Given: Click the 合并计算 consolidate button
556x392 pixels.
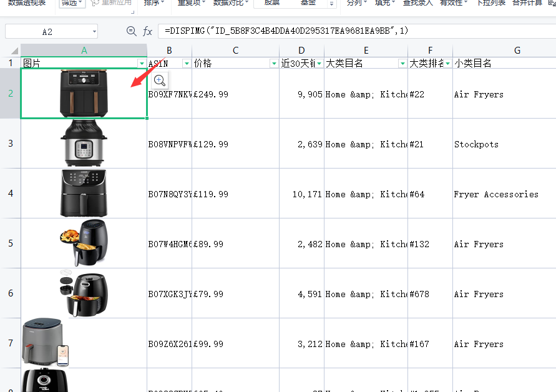Looking at the screenshot, I should tap(528, 3).
